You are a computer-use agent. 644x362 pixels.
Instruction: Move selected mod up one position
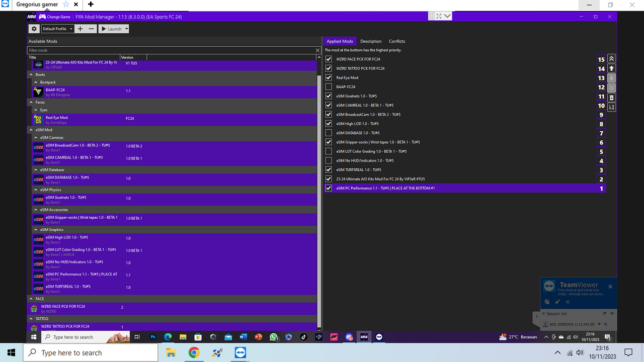pyautogui.click(x=611, y=68)
